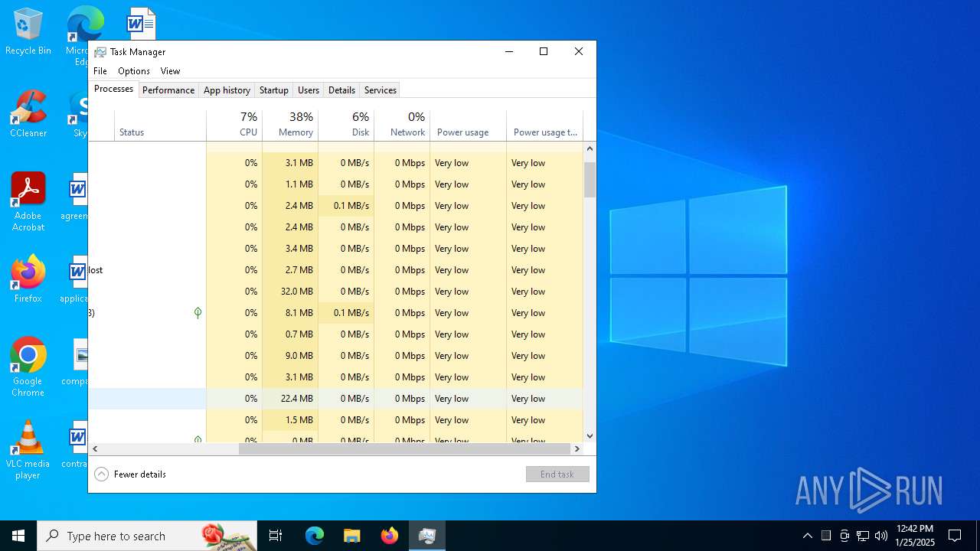Open the Options menu in Task Manager

134,71
